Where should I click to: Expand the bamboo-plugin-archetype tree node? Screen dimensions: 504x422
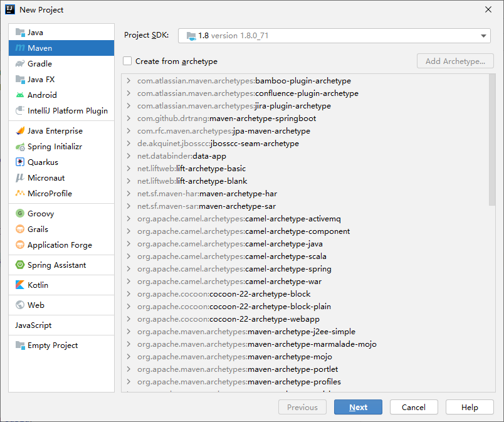[x=129, y=81]
